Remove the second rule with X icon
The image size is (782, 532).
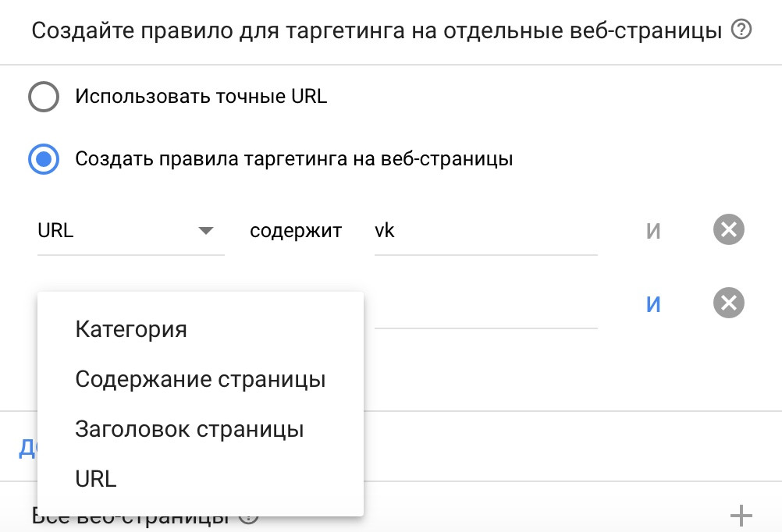point(729,303)
